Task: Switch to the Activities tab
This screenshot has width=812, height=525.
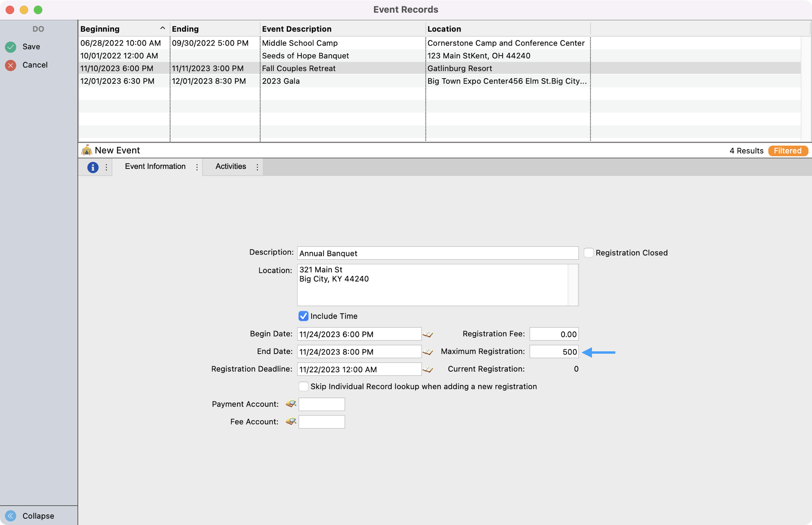Action: click(x=230, y=167)
